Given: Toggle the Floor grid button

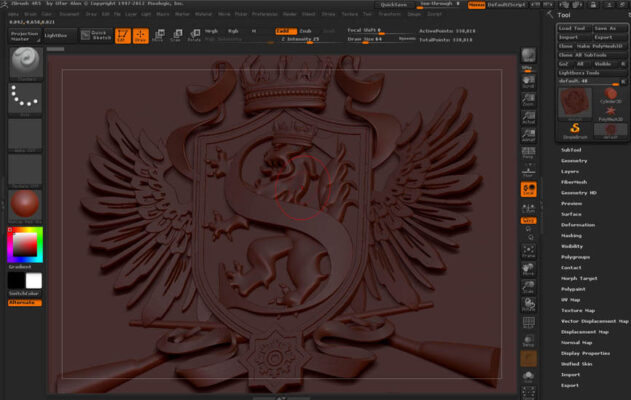Looking at the screenshot, I should coord(528,171).
